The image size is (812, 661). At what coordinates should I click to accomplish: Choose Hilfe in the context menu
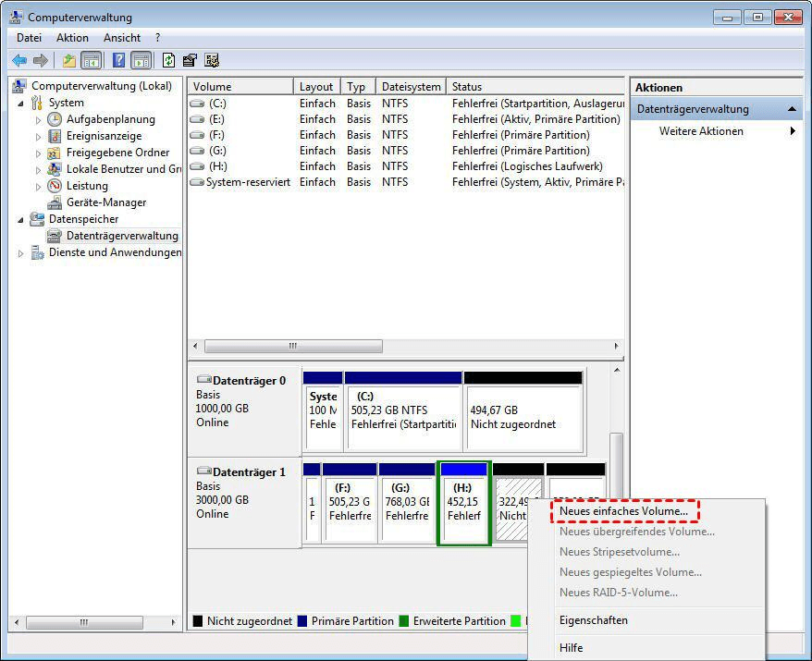point(572,647)
